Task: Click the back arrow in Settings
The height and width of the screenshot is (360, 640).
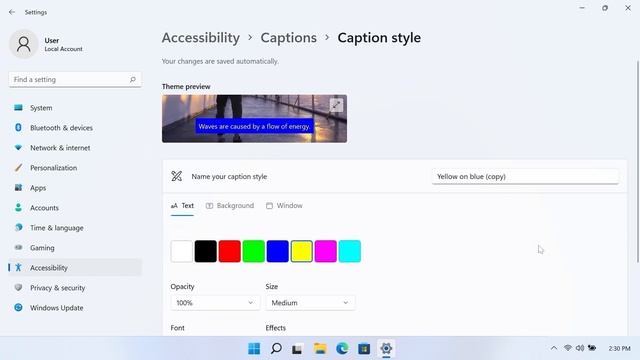Action: click(12, 12)
